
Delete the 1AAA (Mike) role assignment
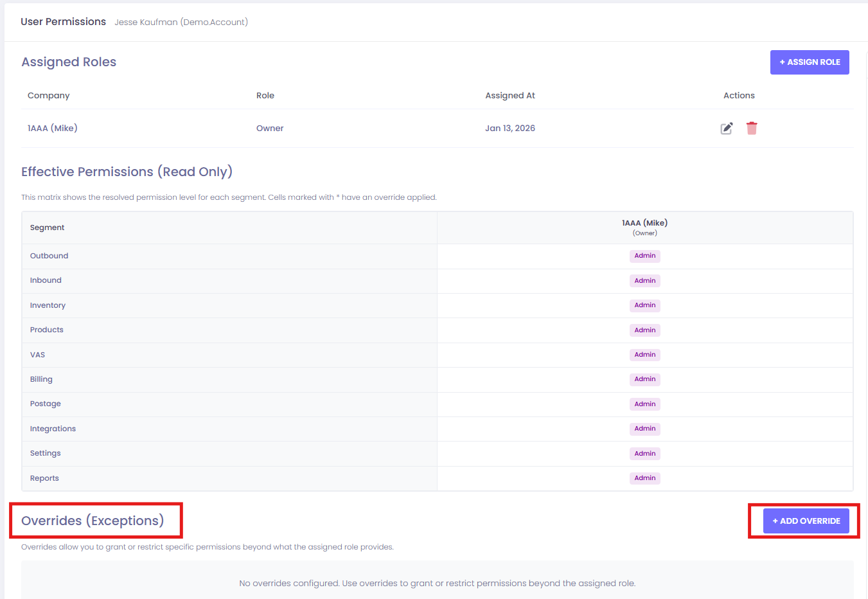pyautogui.click(x=751, y=129)
